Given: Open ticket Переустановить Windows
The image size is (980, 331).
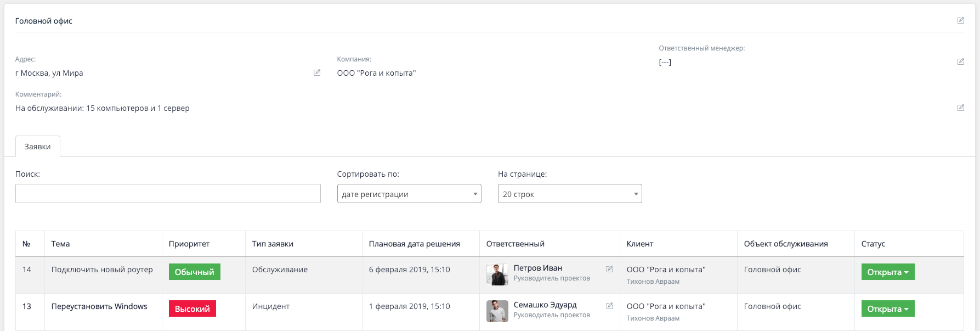Looking at the screenshot, I should [99, 306].
